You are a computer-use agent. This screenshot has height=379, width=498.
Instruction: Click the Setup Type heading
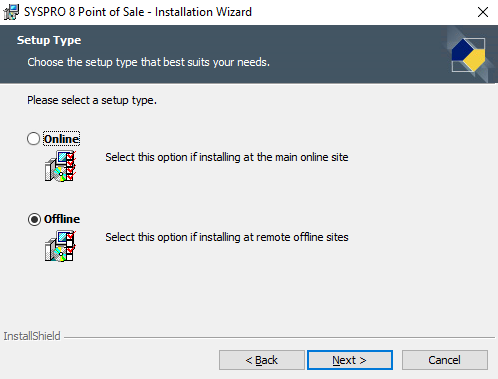[49, 41]
